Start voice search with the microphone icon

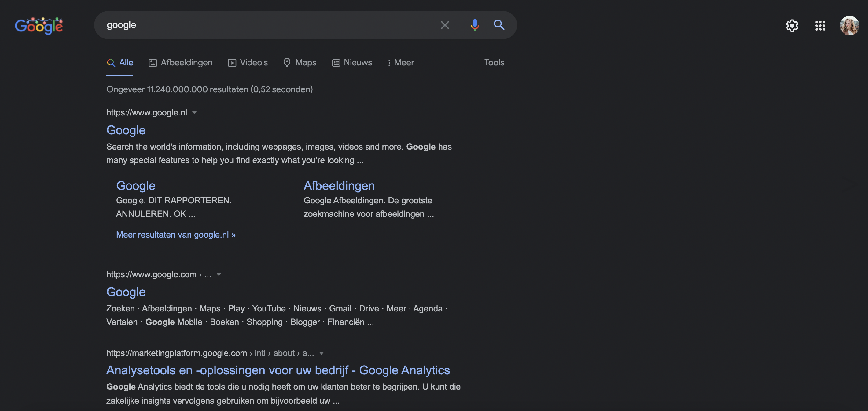pos(474,25)
